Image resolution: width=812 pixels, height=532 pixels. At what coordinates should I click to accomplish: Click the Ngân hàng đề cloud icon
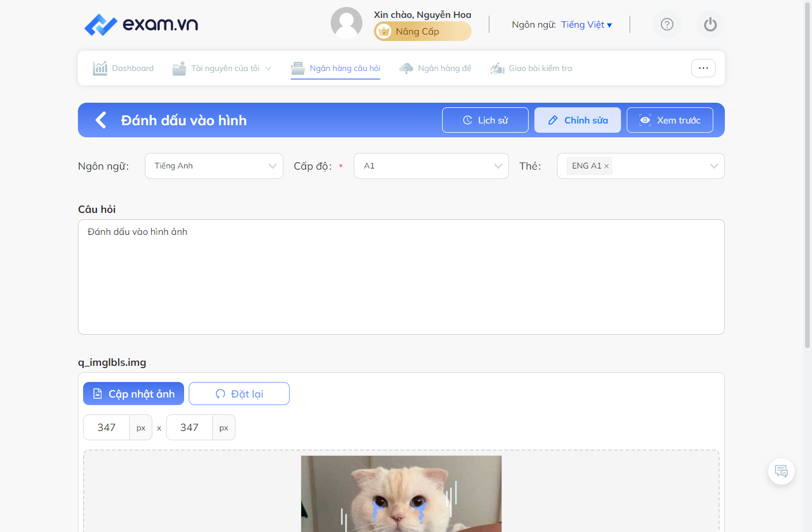point(406,68)
